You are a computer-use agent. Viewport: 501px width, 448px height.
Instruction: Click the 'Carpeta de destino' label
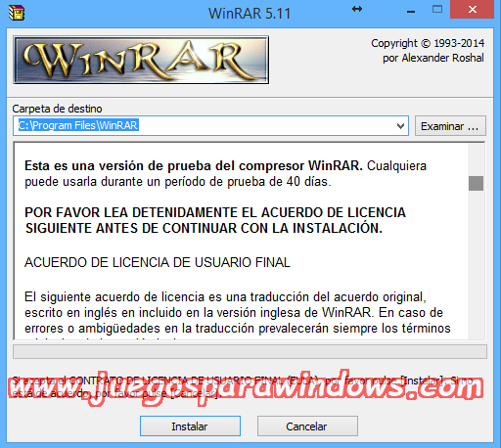point(57,109)
